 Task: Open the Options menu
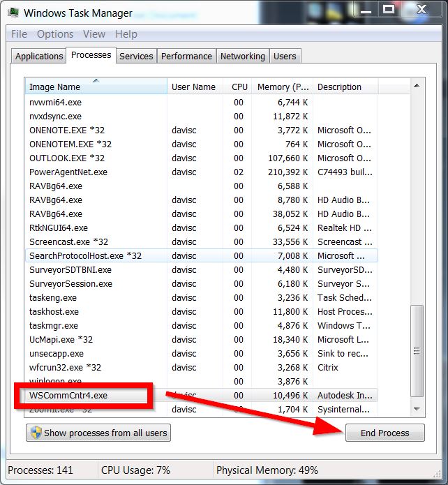[55, 34]
